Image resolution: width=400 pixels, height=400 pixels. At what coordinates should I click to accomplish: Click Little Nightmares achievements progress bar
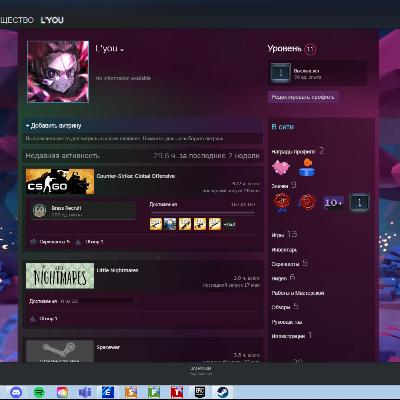[x=107, y=301]
